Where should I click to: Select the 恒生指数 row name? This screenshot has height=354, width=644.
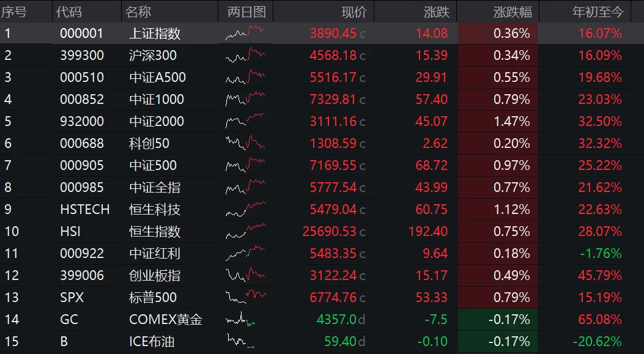(155, 231)
